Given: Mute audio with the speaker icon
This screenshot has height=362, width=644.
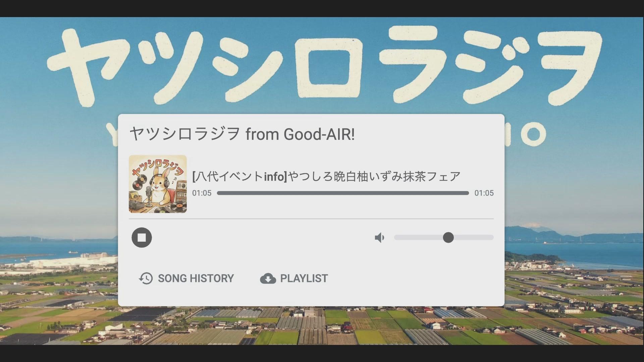Looking at the screenshot, I should 379,238.
